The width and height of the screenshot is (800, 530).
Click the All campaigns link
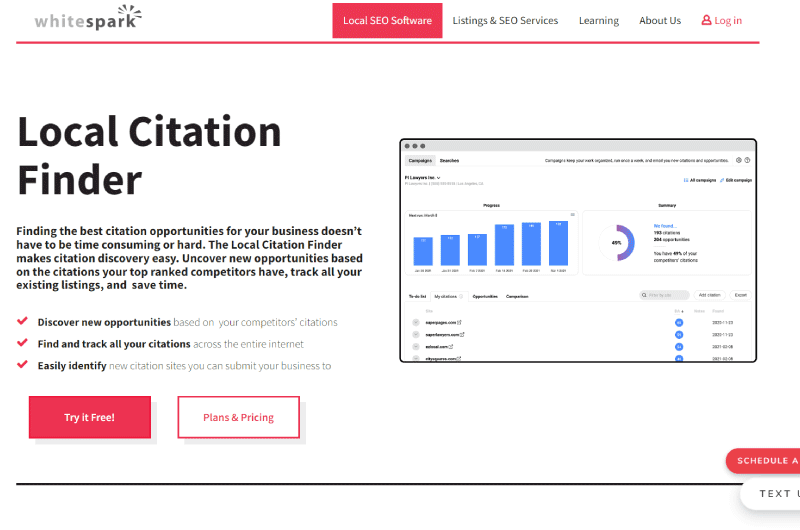pos(699,180)
